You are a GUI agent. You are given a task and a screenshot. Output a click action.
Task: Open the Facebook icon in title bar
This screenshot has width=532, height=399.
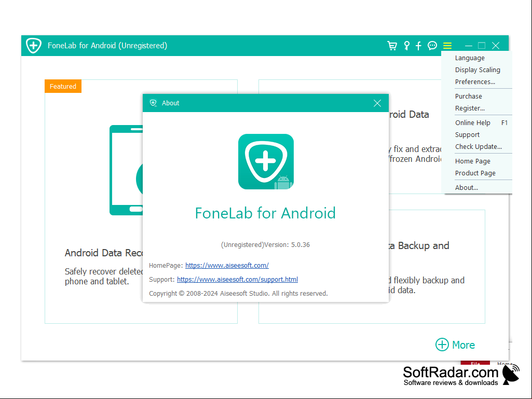(x=419, y=46)
